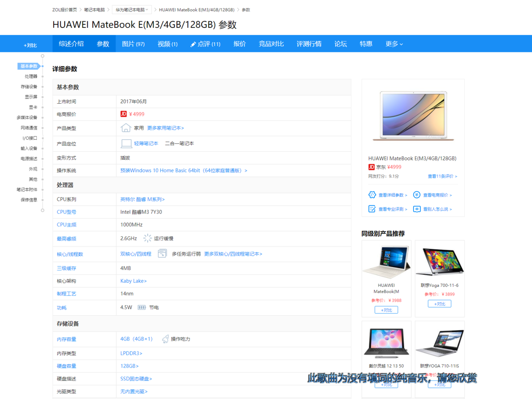Click the edit note icon for 查看专业评测
Viewport: 532px width, 399px height.
(372, 209)
